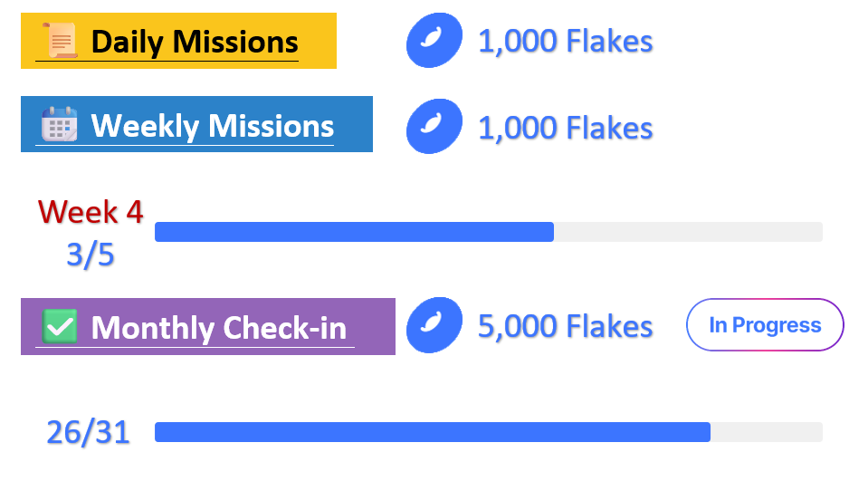Click the unfilled end of the monthly progress bar
This screenshot has height=481, width=868.
767,432
